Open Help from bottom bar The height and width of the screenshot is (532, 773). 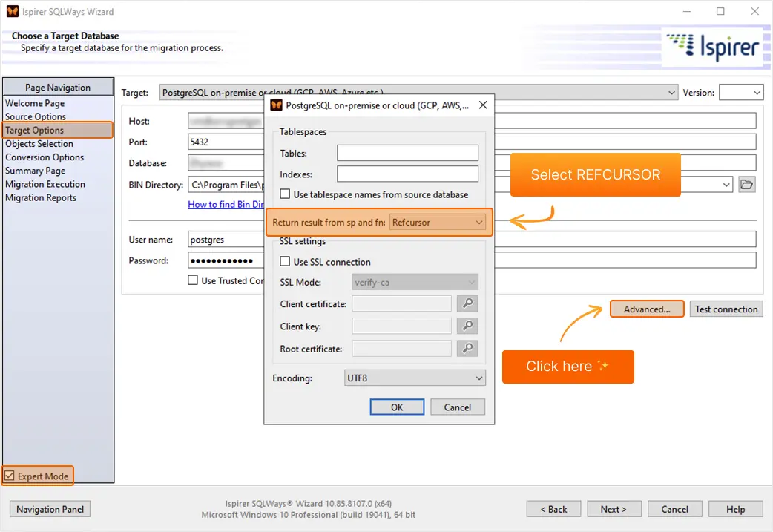[735, 509]
